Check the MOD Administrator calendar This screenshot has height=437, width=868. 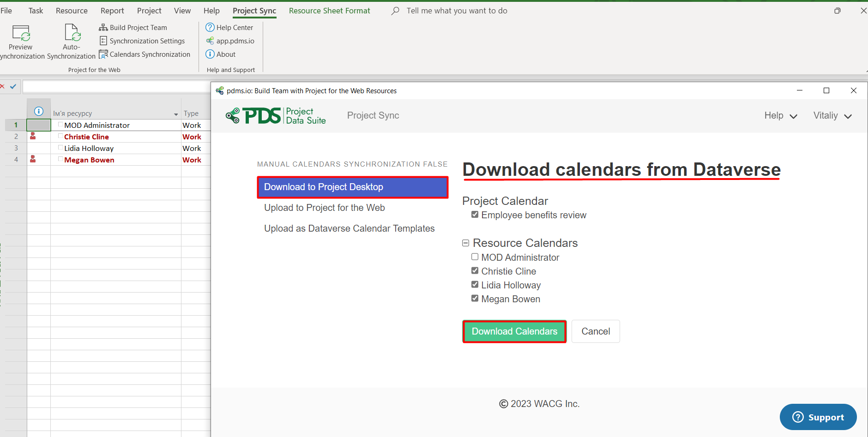click(x=475, y=257)
